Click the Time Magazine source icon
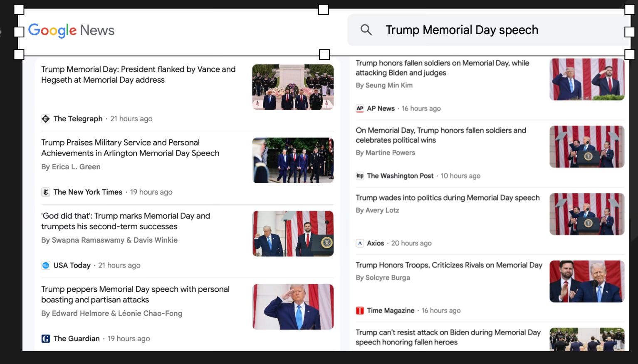 click(360, 310)
